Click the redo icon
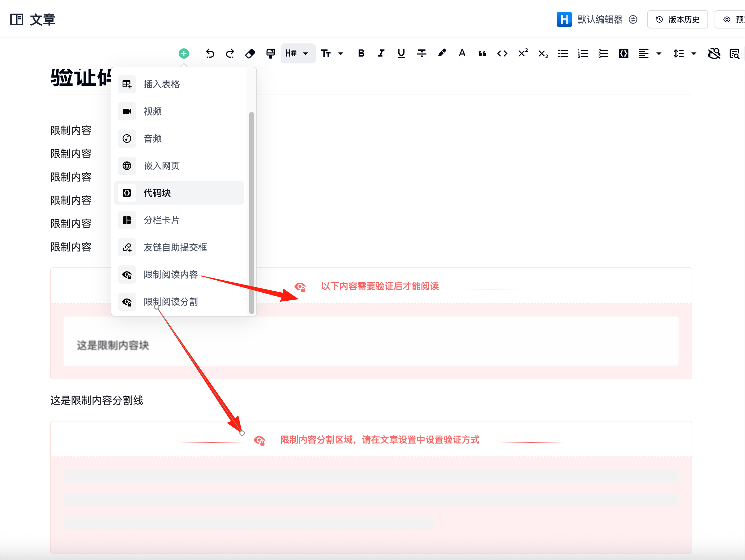The image size is (745, 560). 230,53
